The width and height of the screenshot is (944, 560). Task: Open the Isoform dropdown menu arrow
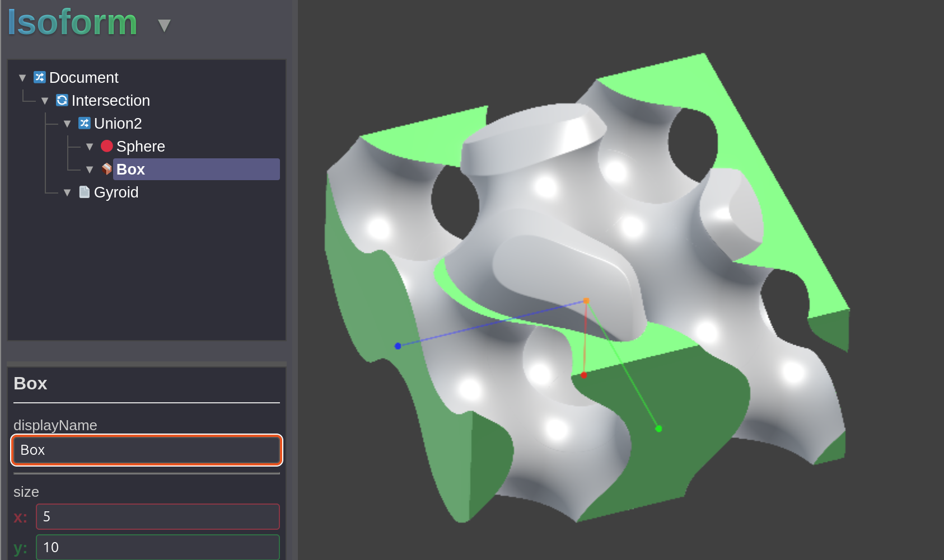pos(163,26)
